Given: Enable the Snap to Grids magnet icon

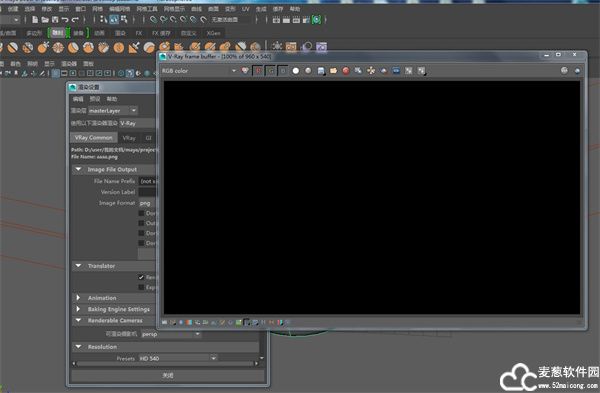Looking at the screenshot, I should pyautogui.click(x=153, y=19).
